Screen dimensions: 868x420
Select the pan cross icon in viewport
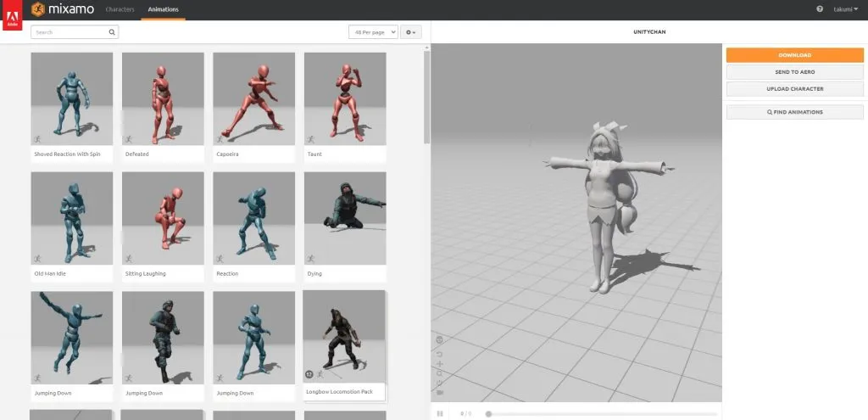(x=440, y=363)
